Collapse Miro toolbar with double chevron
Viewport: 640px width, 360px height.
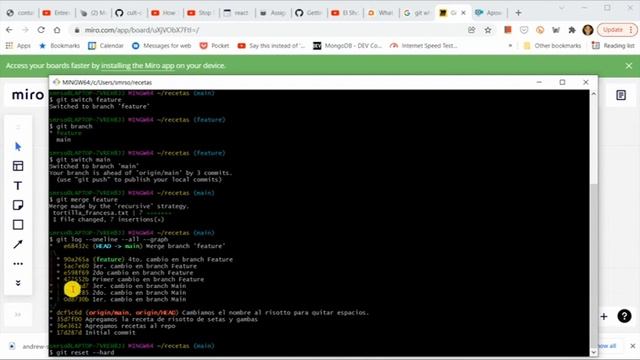coord(18,283)
